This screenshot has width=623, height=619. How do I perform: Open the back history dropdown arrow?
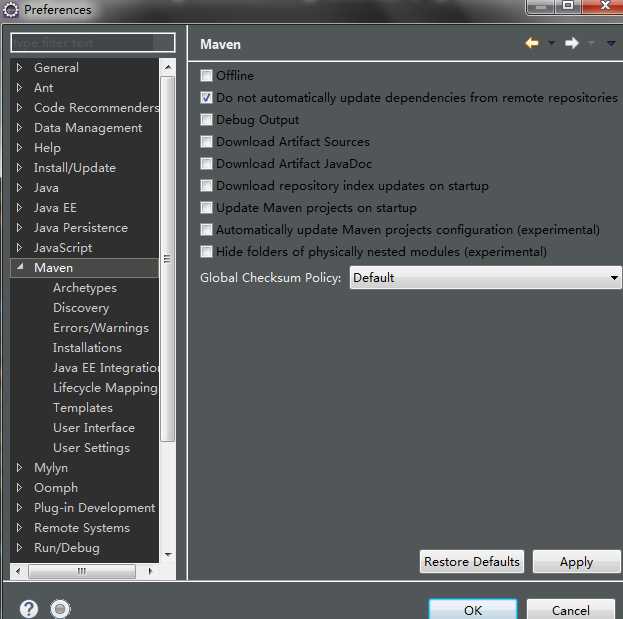point(551,43)
